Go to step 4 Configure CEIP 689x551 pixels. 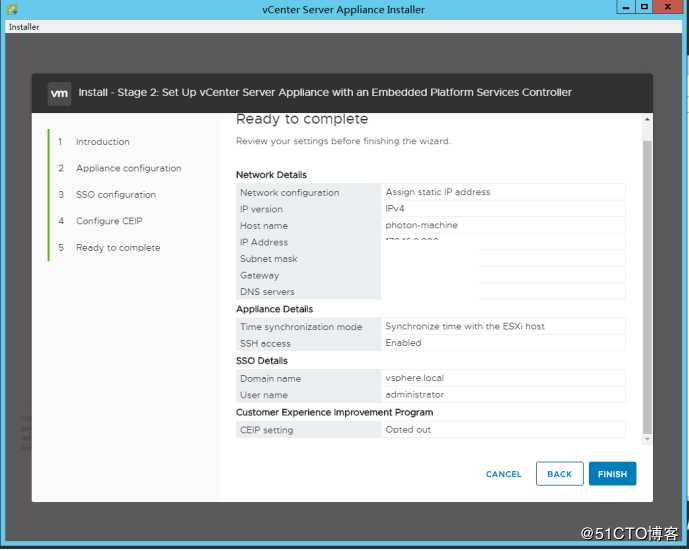coord(109,221)
